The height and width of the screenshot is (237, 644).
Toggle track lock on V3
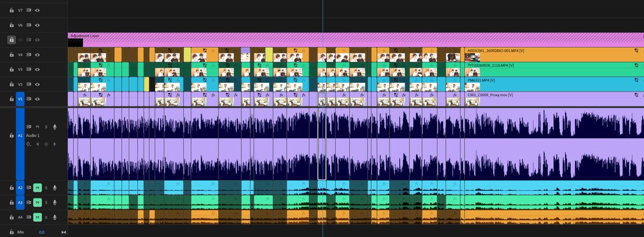[x=11, y=69]
